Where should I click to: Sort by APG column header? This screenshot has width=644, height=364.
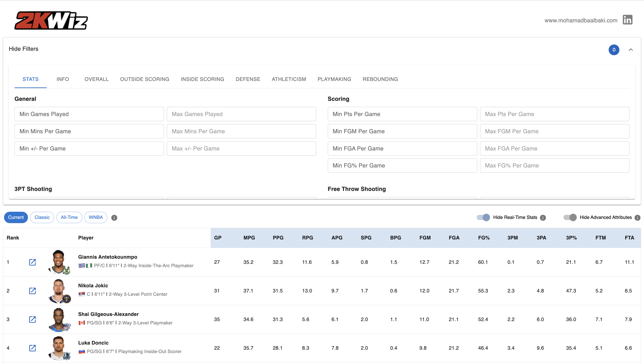pos(337,238)
